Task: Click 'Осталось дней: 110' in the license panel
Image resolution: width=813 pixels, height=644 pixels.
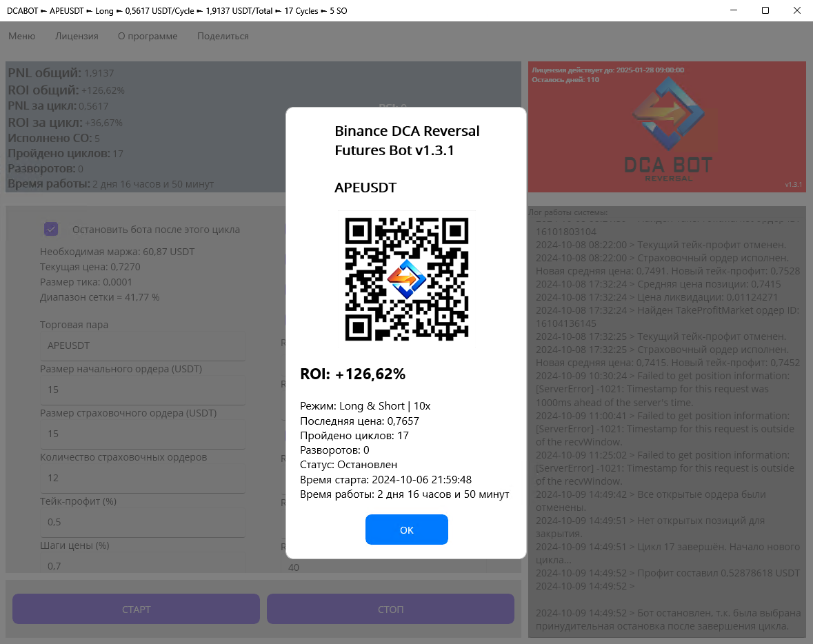Action: click(x=565, y=80)
